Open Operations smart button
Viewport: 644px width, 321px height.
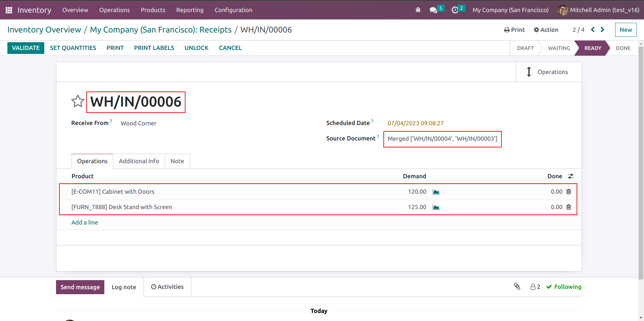pyautogui.click(x=549, y=72)
